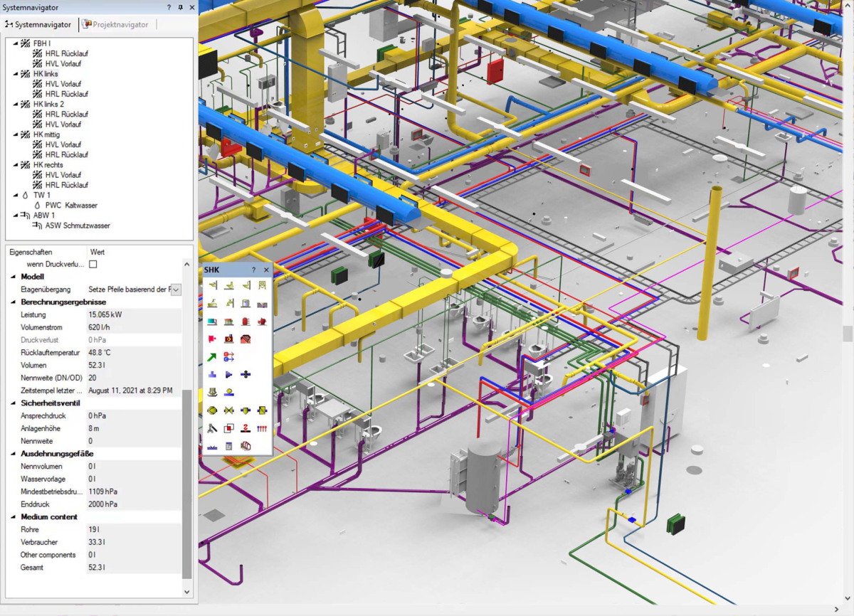Select the red number 2 icon in SHK

point(246,428)
